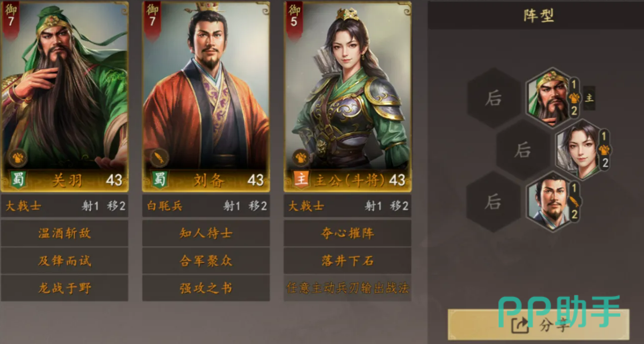Click the orange 主 badge beside 主公(斗将)
Viewport: 644px width, 344px height.
(x=301, y=180)
